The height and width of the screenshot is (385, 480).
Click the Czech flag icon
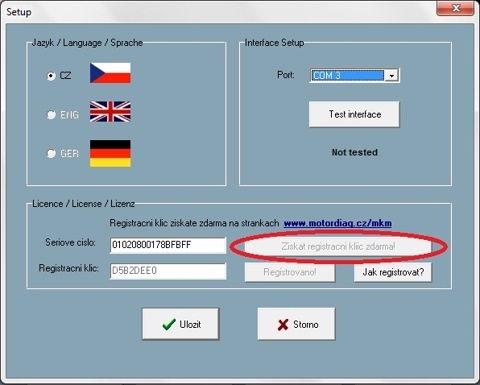pyautogui.click(x=110, y=73)
